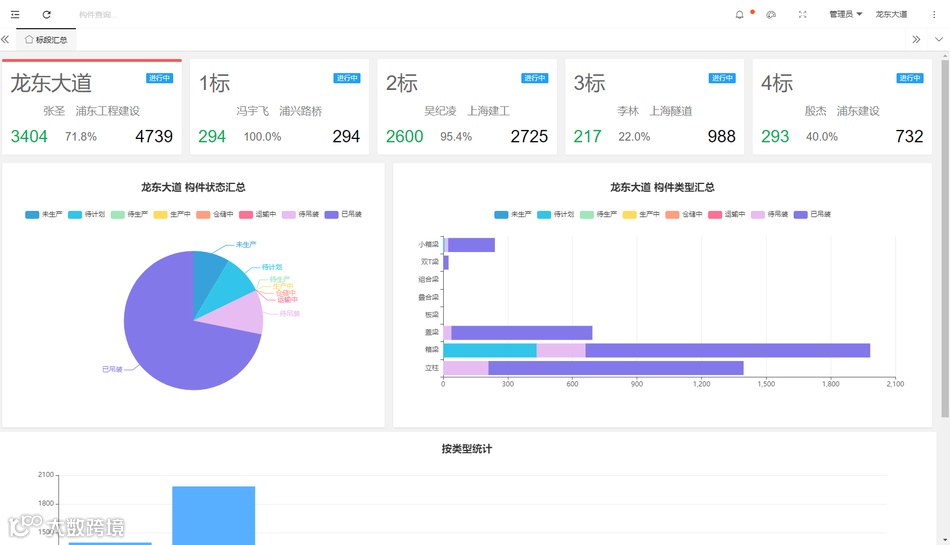Click tall blue bar in 按类型统计 chart

pos(213,515)
